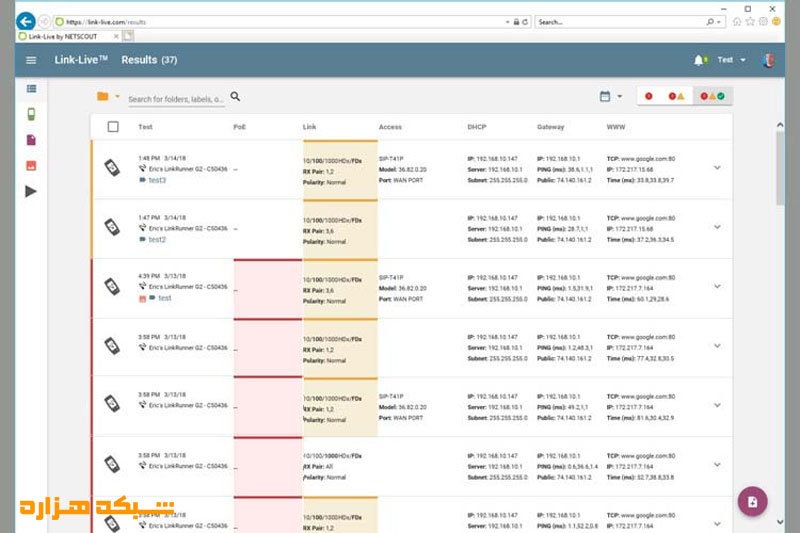Open the red image icon in sidebar
Image resolution: width=800 pixels, height=533 pixels.
pos(31,166)
